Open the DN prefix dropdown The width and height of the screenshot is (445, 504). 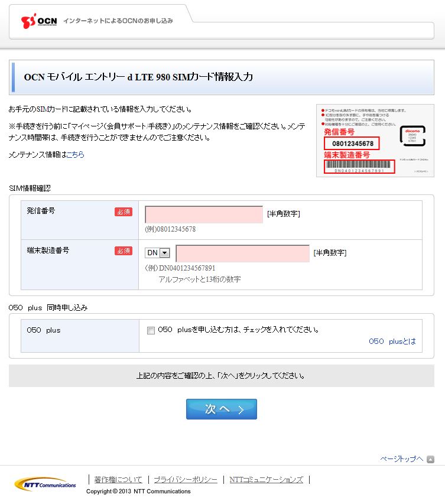157,253
